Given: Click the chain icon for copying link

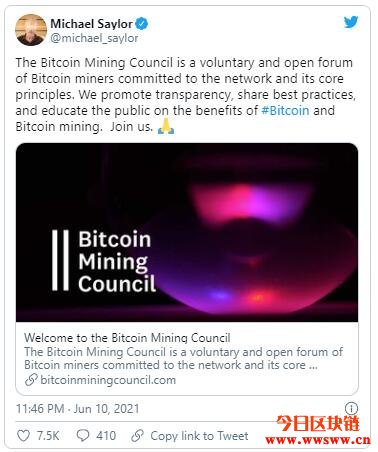Looking at the screenshot, I should (x=137, y=436).
